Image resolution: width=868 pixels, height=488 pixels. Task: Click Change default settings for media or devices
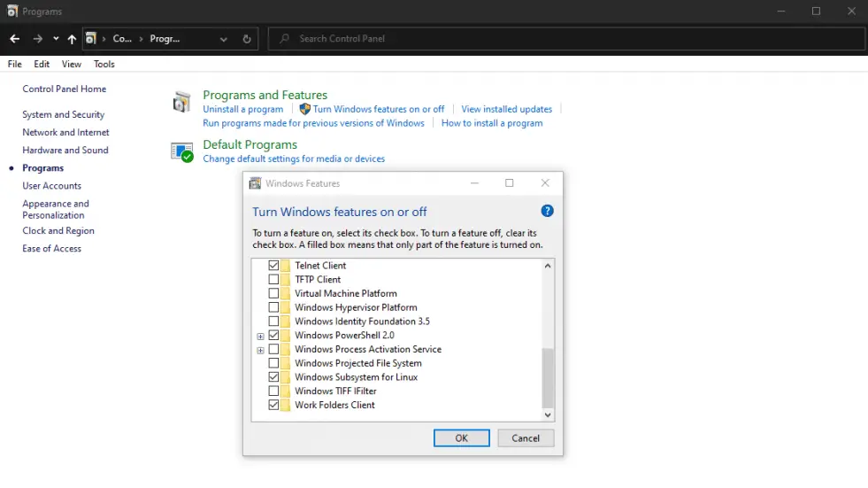tap(294, 159)
